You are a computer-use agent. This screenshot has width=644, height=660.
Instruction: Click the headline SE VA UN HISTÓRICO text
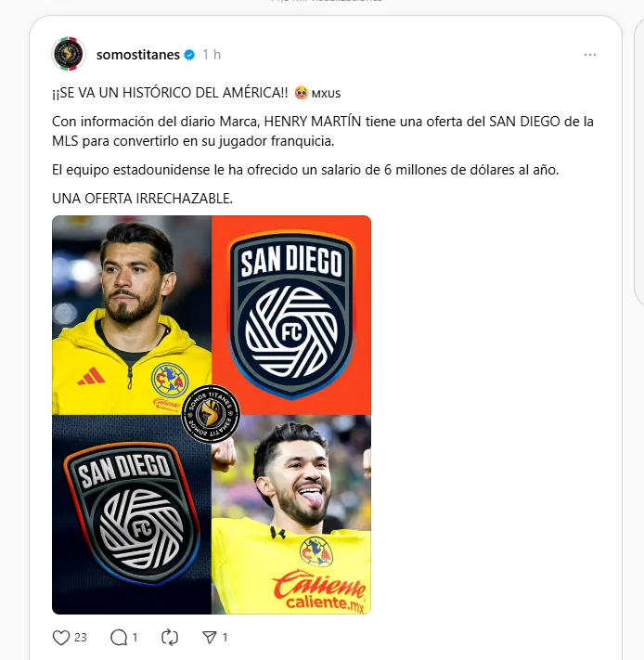tap(171, 93)
